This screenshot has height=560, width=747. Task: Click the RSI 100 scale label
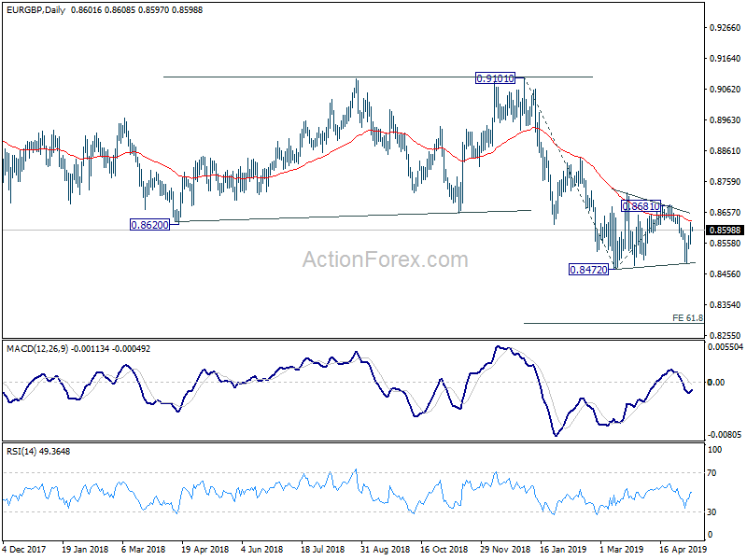714,450
